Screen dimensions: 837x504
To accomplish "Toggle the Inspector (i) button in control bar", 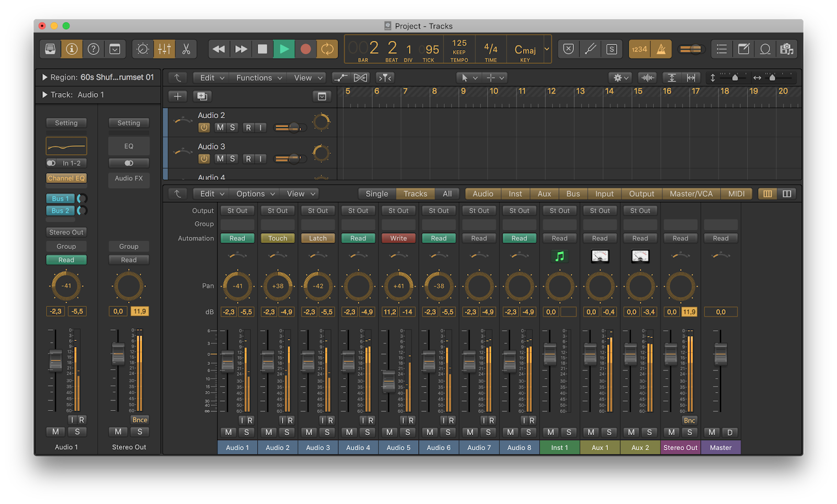I will pos(72,49).
